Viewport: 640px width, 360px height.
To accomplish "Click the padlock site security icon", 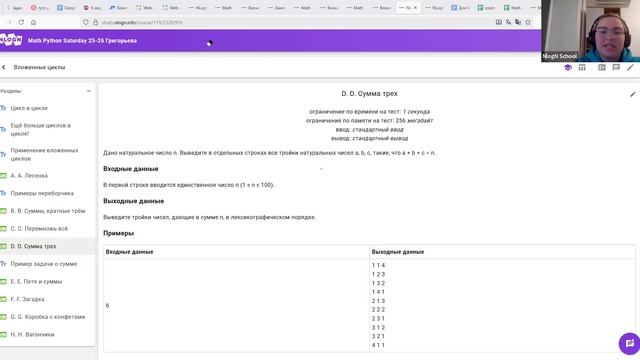I will pos(96,22).
